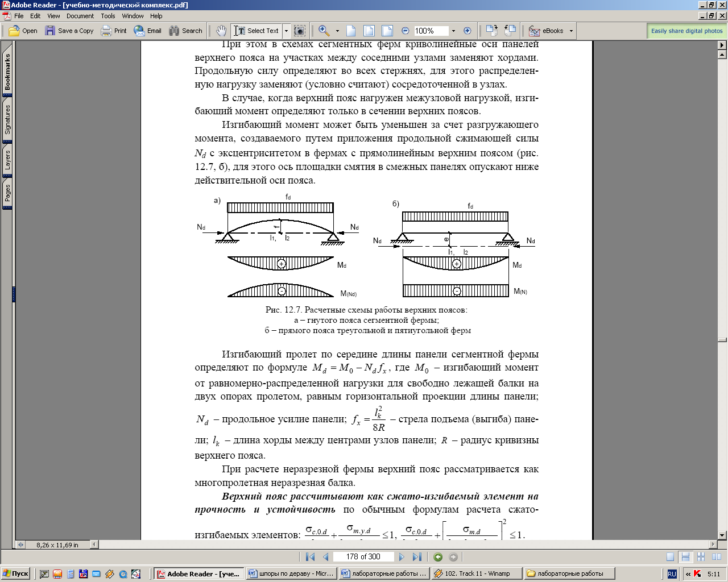Viewport: 728px width, 582px height.
Task: Open the Pages side panel tab
Action: [x=7, y=193]
